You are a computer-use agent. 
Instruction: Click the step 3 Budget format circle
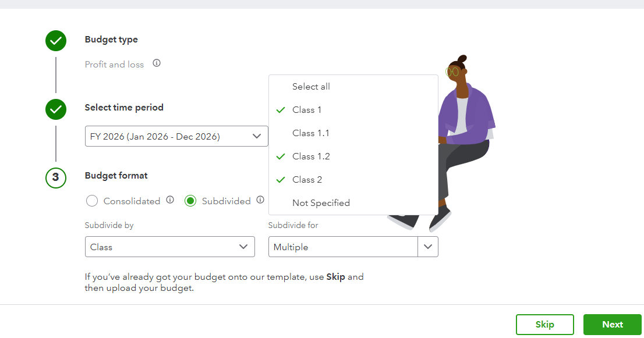pyautogui.click(x=56, y=177)
